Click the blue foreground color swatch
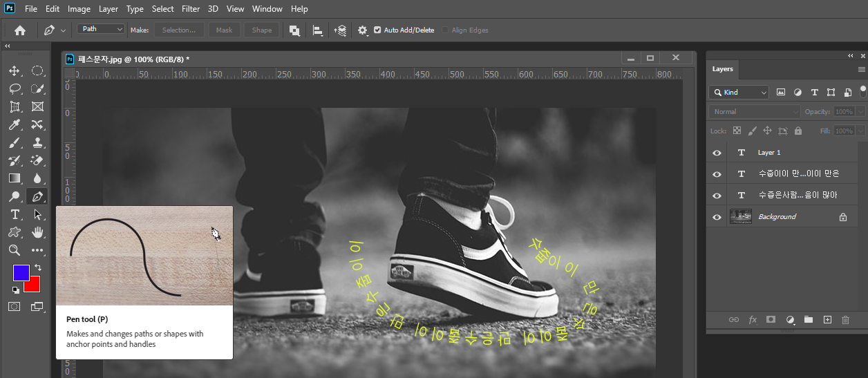This screenshot has width=868, height=378. click(21, 272)
